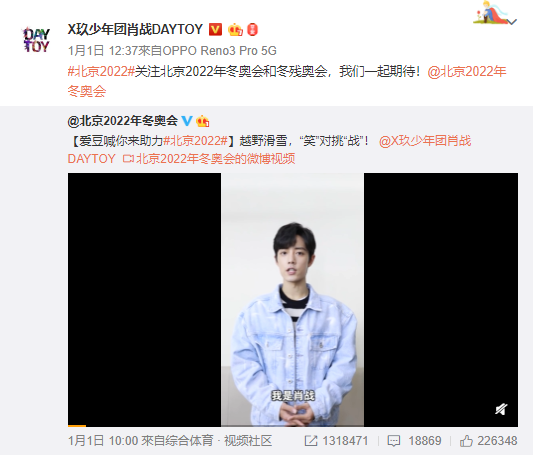Screen dimensions: 533x455
Task: Click the crown membership badge beside DAYTOY
Action: [x=235, y=30]
